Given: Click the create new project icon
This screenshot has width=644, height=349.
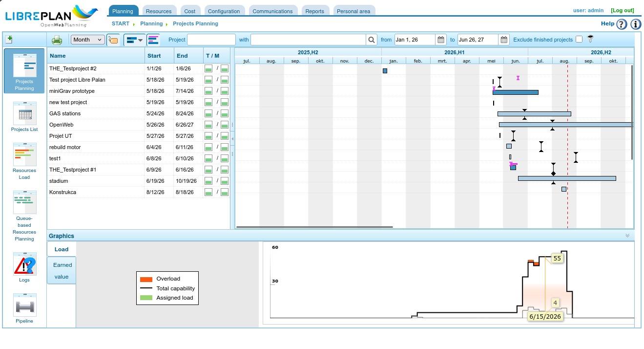Looking at the screenshot, I should click(x=9, y=39).
